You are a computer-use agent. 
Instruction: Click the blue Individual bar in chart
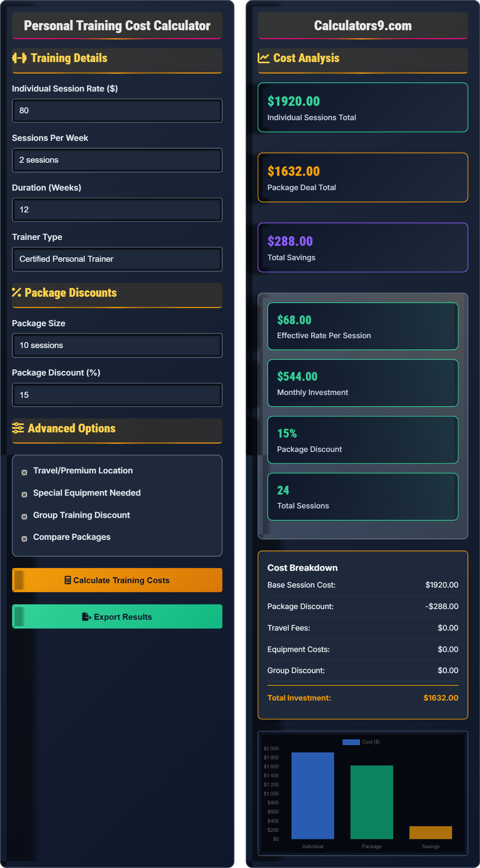pos(313,796)
